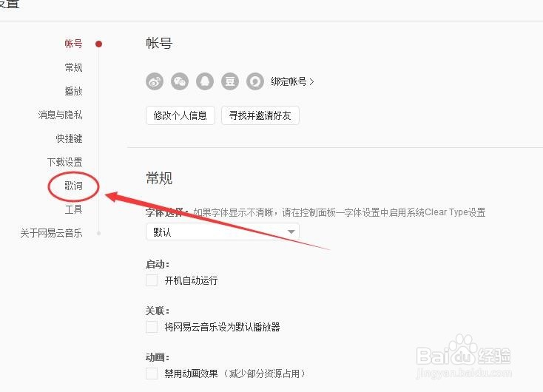Click 修改个人信息 button
The image size is (543, 392).
coord(181,115)
